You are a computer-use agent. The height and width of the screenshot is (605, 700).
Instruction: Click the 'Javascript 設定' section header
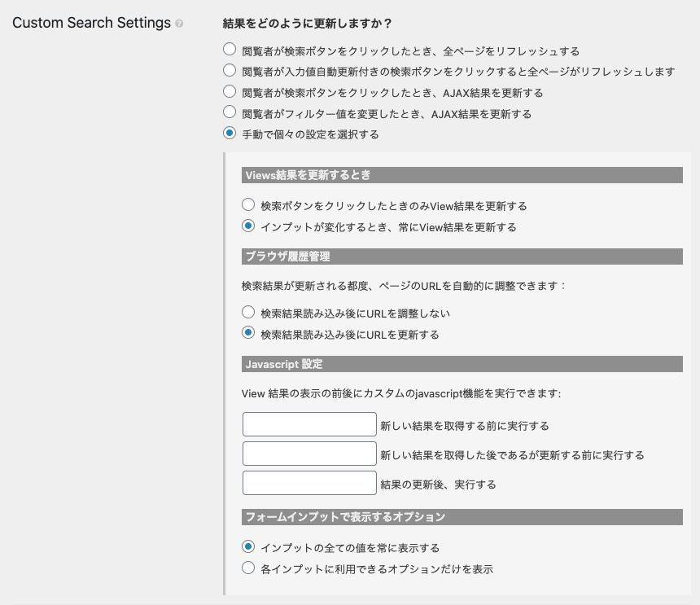coord(462,364)
